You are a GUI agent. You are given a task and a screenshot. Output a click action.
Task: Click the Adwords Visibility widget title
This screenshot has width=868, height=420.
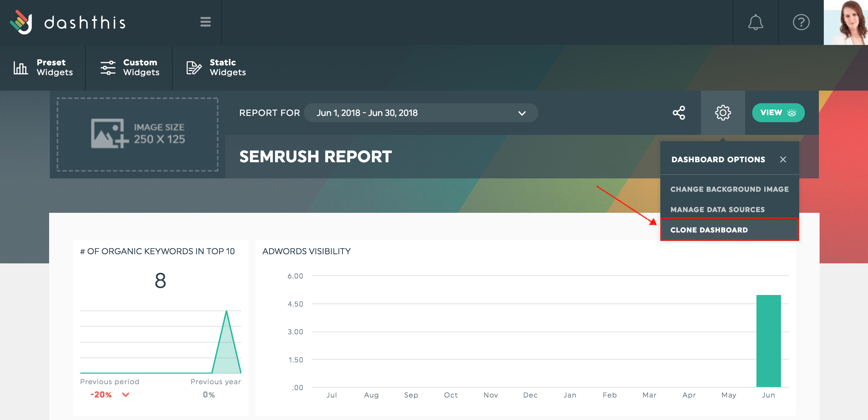[x=306, y=251]
